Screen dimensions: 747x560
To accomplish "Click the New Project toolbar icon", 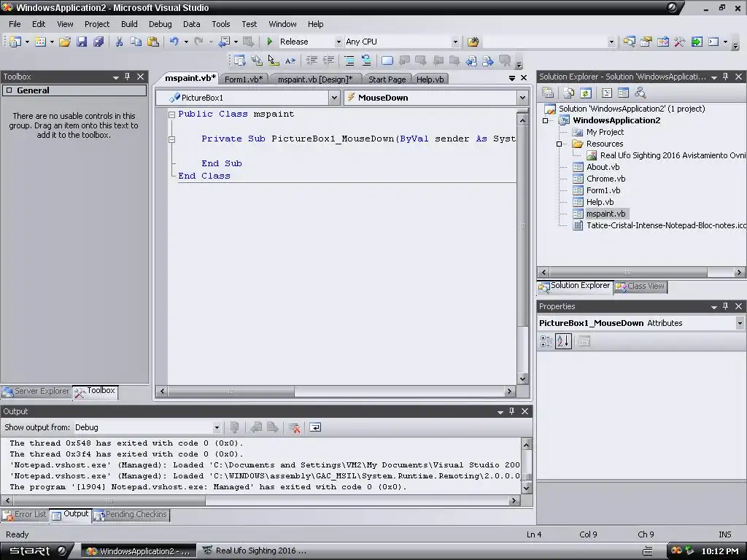I will (x=15, y=42).
